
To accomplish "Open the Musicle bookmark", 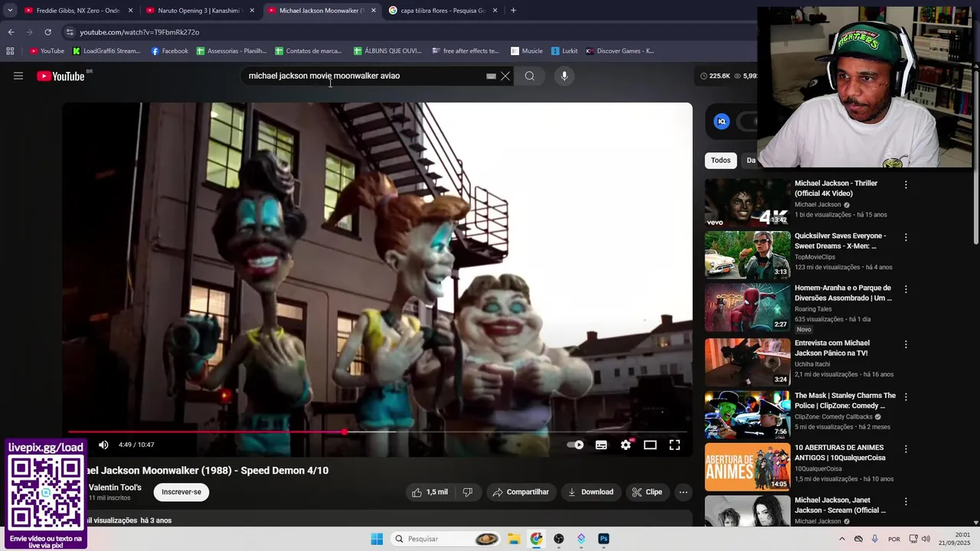I will tap(527, 51).
